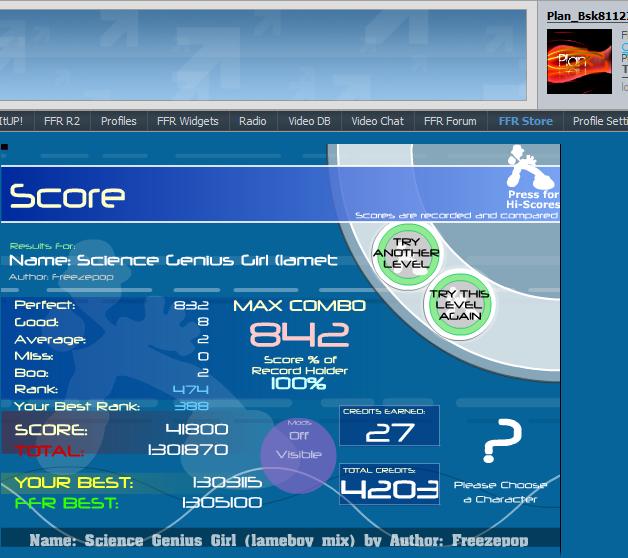
Task: Open the FFR R2 menu item
Action: 62,121
